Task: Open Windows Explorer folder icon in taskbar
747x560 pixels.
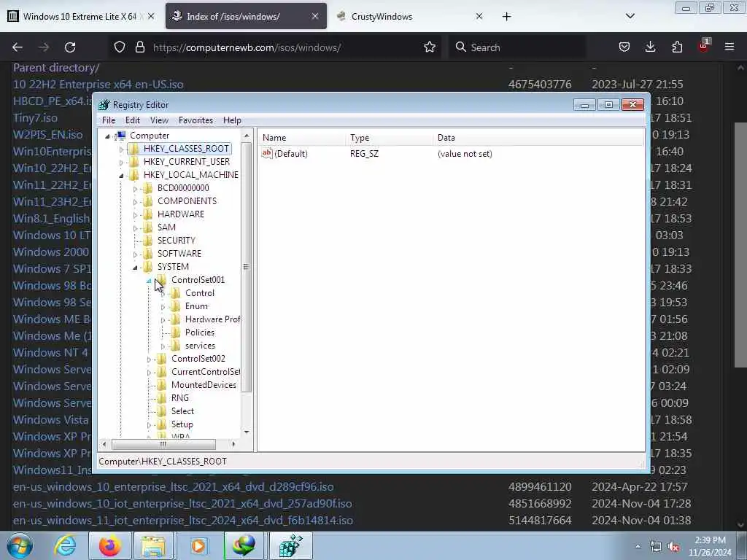Action: (x=153, y=545)
